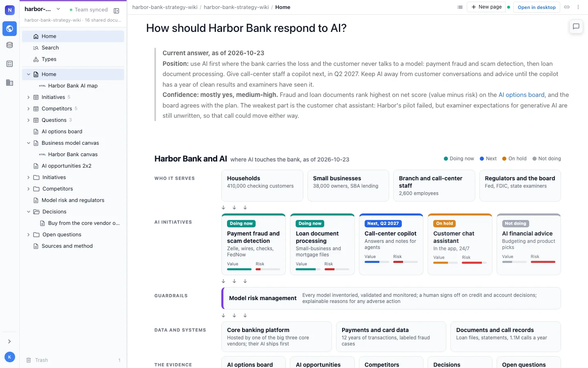Open AI opportunities 2x2 page
The height and width of the screenshot is (368, 588).
pos(73,166)
